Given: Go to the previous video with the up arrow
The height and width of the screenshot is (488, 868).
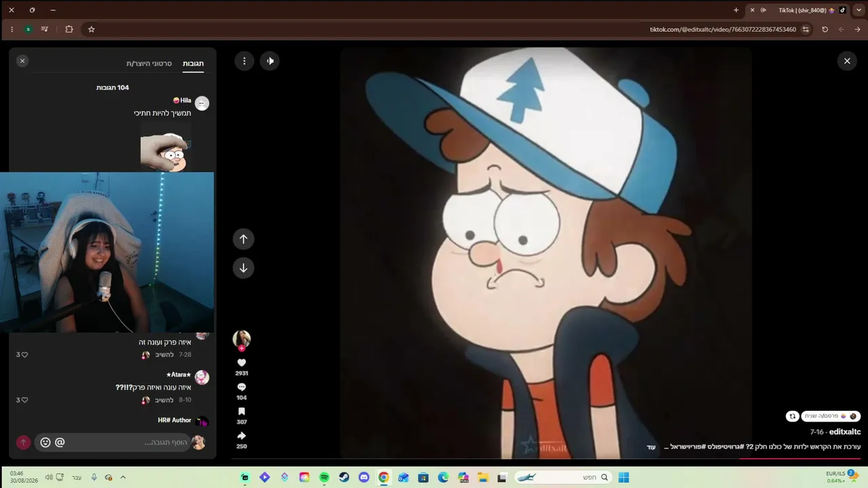Looking at the screenshot, I should pyautogui.click(x=243, y=239).
